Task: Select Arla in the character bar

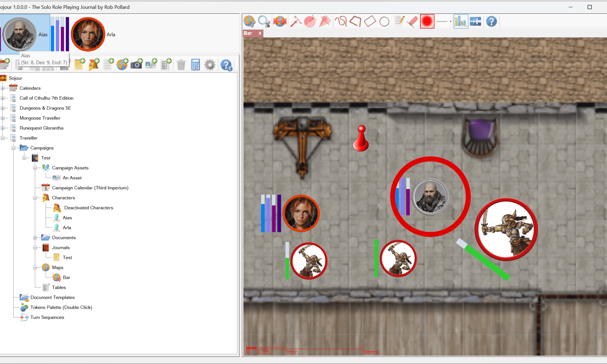Action: point(88,34)
